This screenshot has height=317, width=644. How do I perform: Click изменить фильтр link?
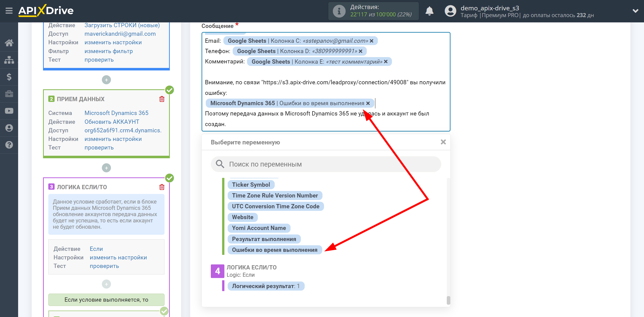(108, 51)
